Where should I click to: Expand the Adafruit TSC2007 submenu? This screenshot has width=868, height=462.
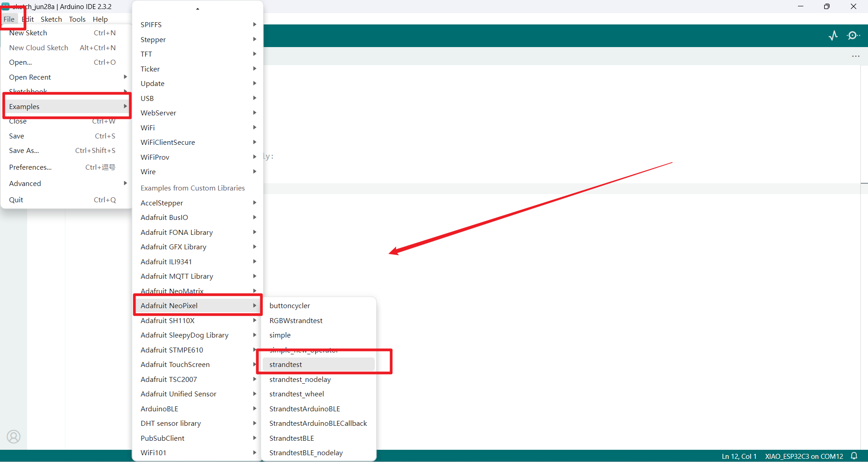(198, 379)
